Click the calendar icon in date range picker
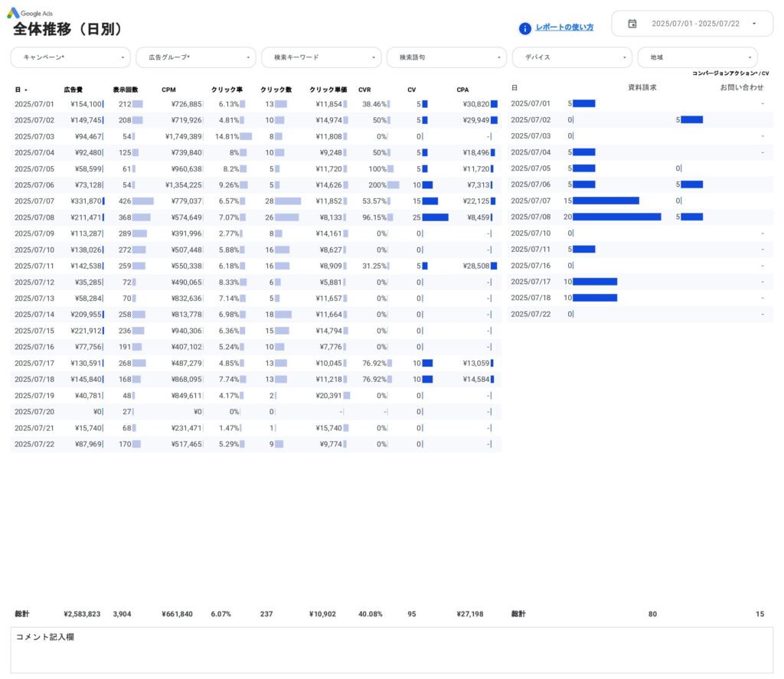The image size is (784, 679). click(631, 23)
